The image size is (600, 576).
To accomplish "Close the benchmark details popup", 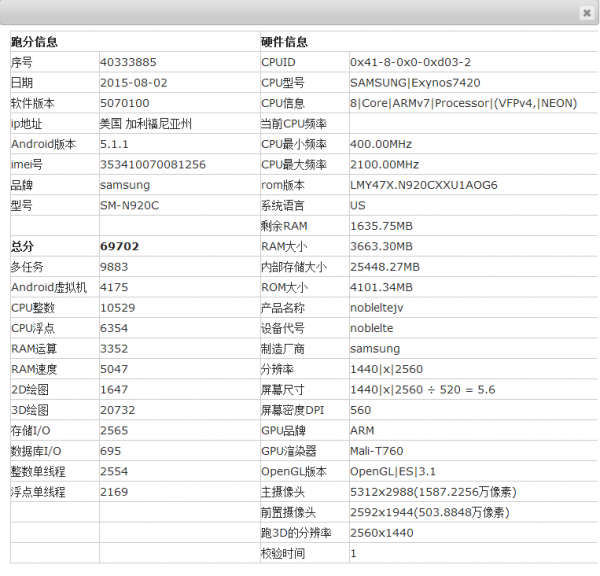I will pyautogui.click(x=586, y=13).
